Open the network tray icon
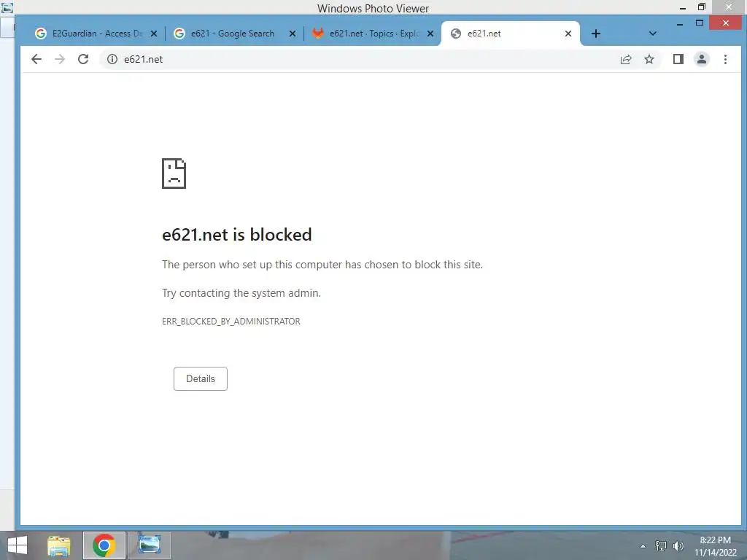Screen dimensions: 747x560 pos(660,545)
